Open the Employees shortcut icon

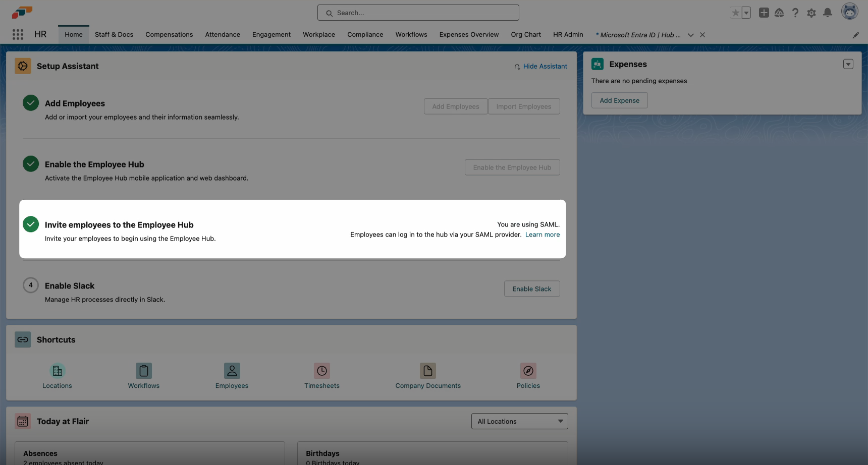232,371
